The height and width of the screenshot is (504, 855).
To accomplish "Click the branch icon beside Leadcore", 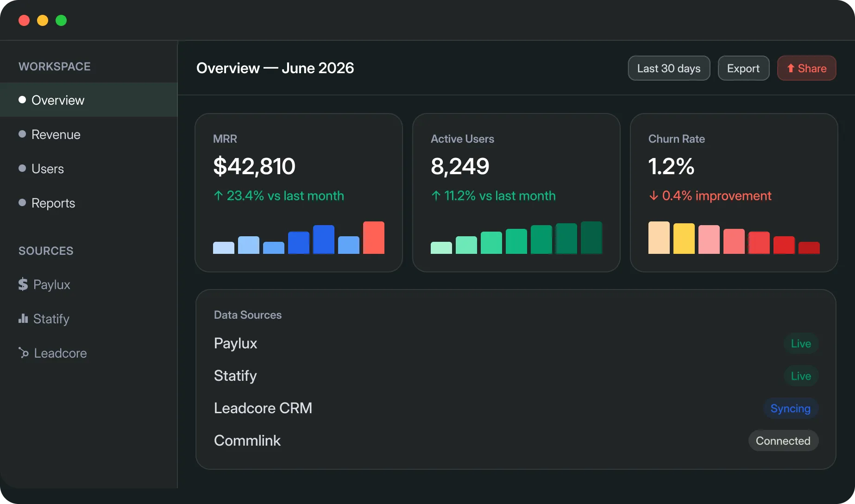I will 24,353.
